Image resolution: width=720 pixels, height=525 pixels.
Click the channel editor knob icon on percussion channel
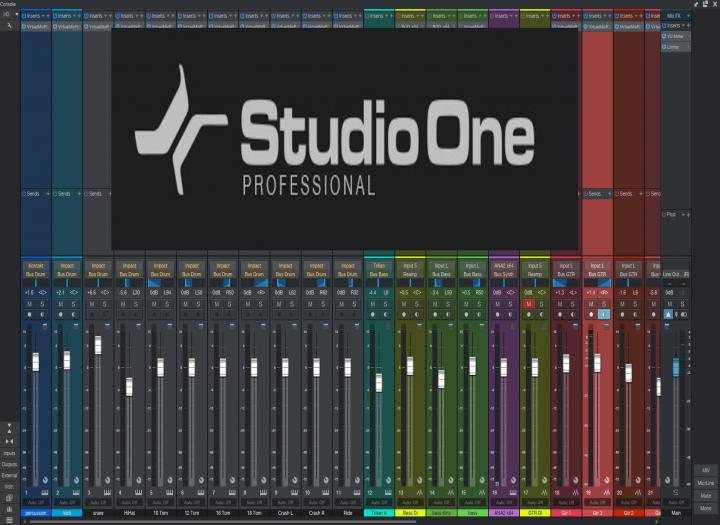coord(45,480)
